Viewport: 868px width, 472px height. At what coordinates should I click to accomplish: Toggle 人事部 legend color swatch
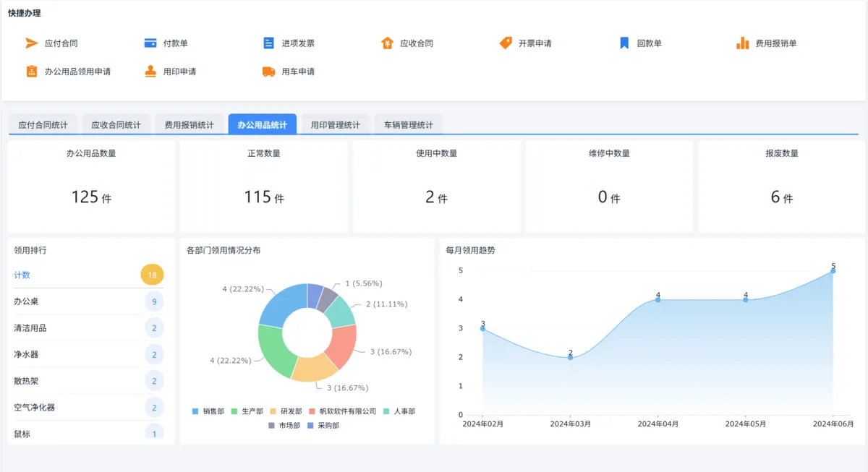point(386,411)
